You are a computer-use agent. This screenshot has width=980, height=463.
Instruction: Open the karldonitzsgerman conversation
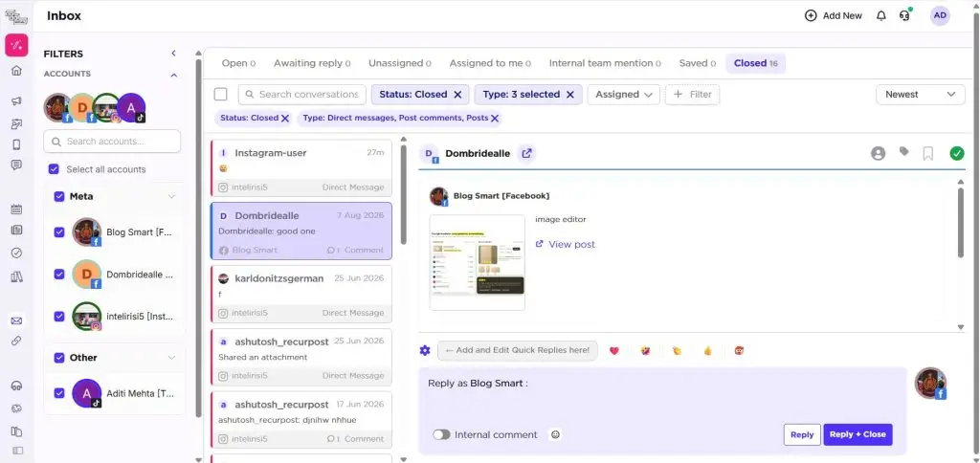(301, 294)
